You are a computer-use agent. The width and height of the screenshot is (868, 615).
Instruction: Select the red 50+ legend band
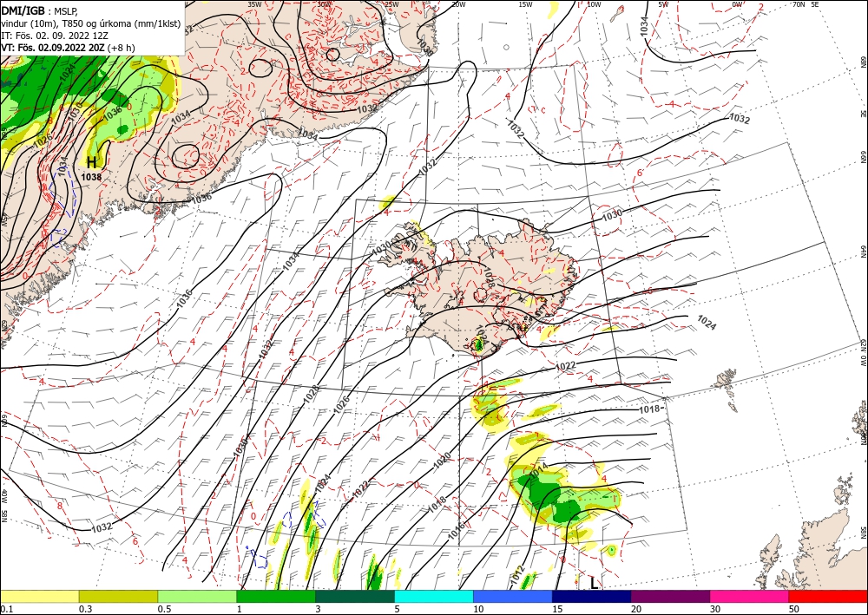pos(828,596)
